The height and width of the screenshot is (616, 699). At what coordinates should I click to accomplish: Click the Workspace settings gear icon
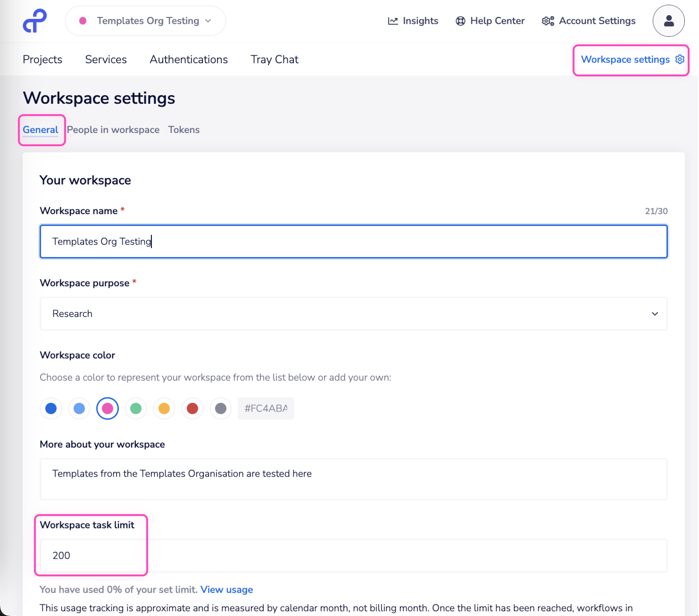[680, 59]
